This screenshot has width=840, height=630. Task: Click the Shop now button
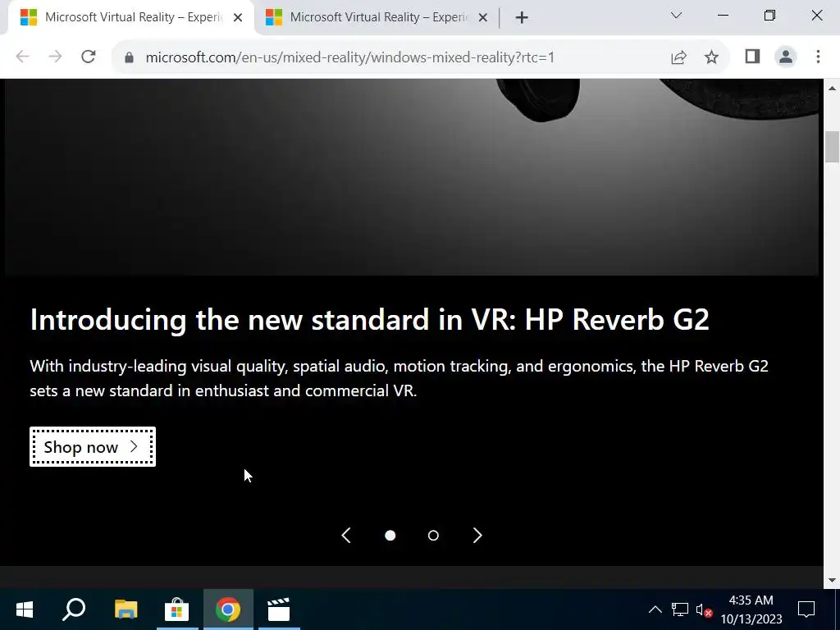(x=93, y=447)
